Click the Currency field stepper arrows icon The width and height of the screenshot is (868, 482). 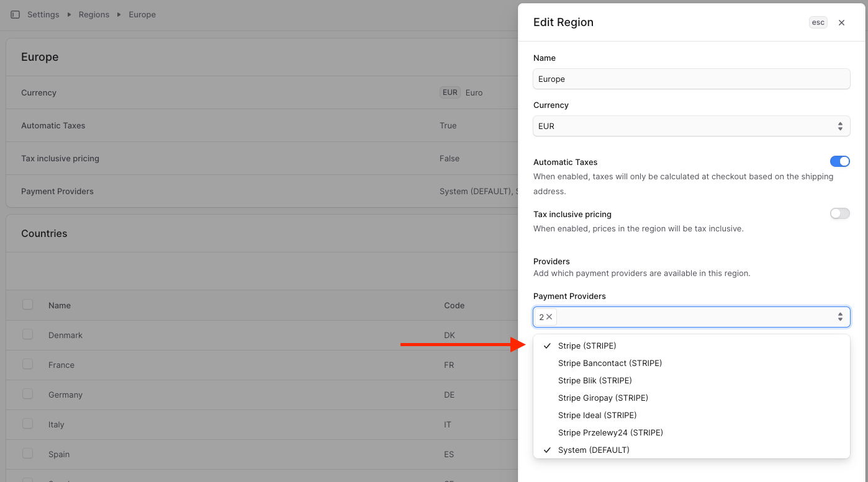pyautogui.click(x=841, y=126)
